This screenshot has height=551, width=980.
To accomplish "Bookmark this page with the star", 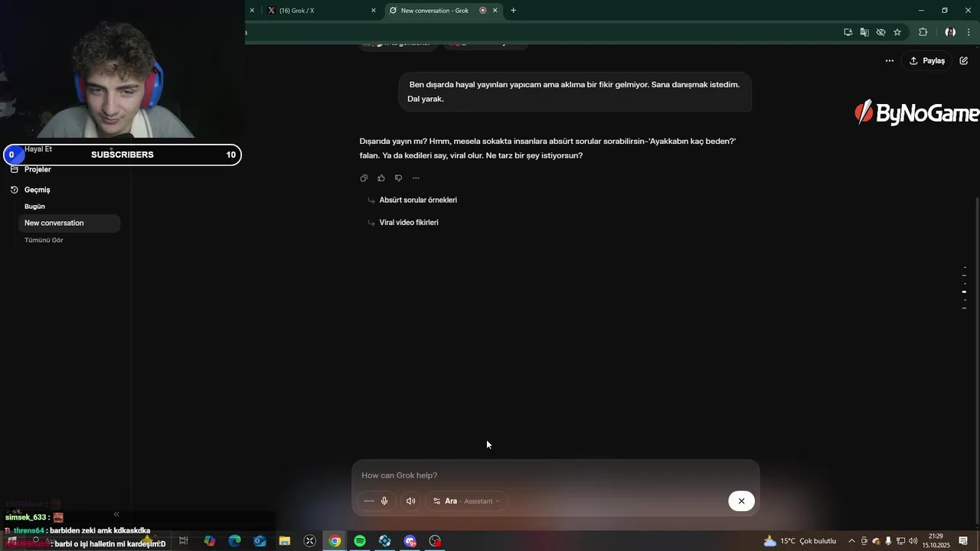I will [897, 32].
